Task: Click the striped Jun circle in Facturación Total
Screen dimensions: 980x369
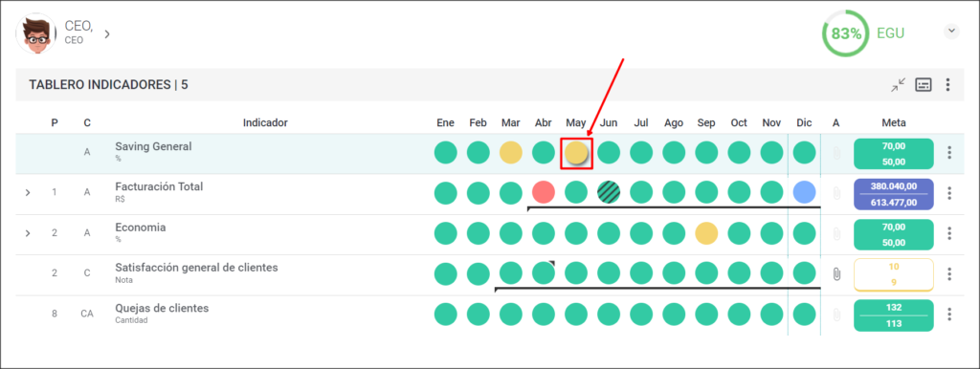Action: 609,192
